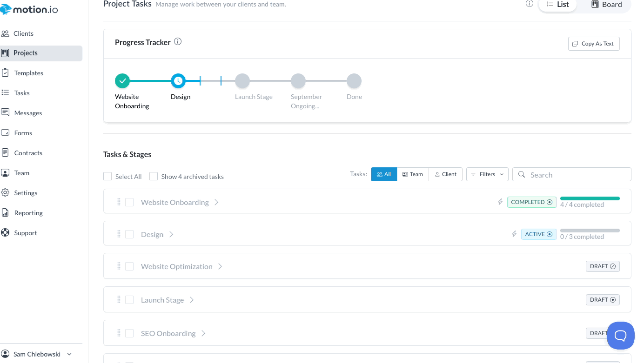
Task: Click the Support lifebuoy icon
Action: [5, 233]
